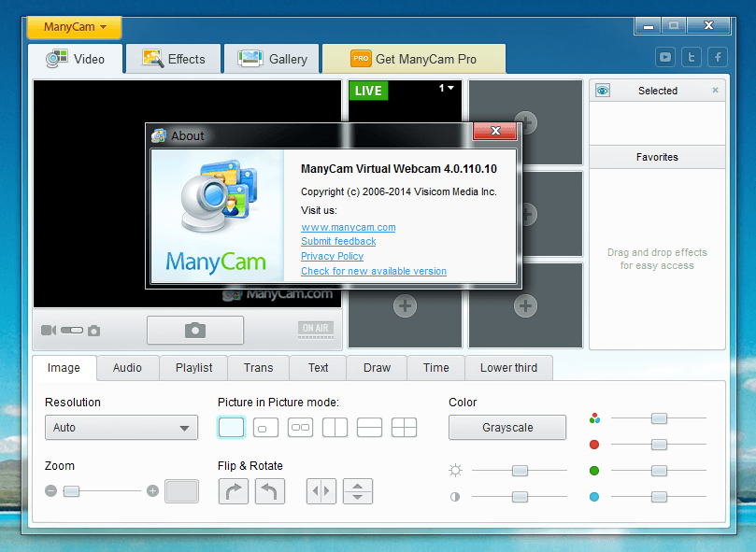This screenshot has height=552, width=756.
Task: Click the Favorites panel header
Action: 657,157
